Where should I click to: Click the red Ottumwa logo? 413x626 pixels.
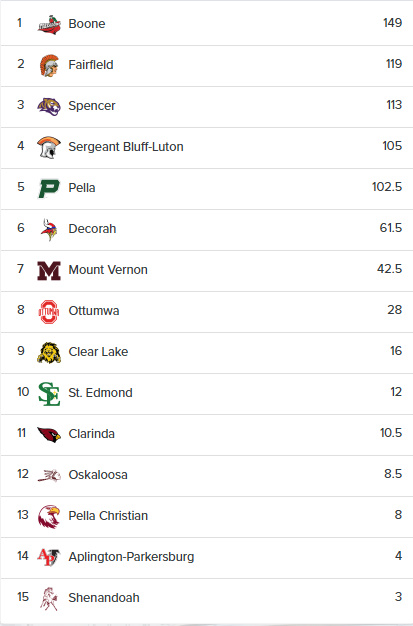[49, 311]
